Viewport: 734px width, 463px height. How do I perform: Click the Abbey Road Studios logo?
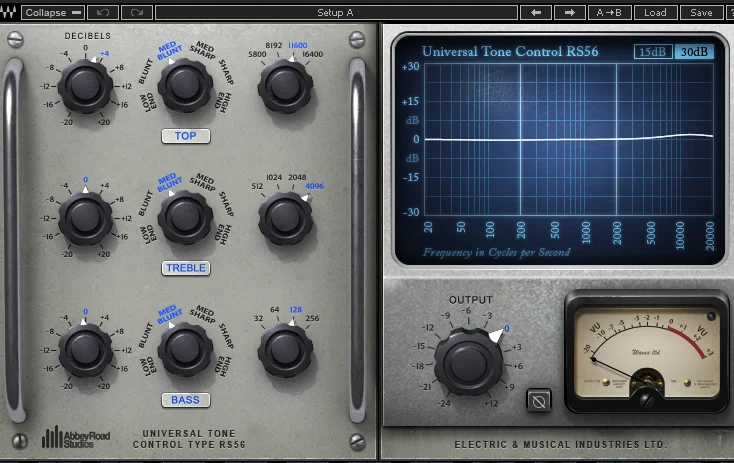76,437
